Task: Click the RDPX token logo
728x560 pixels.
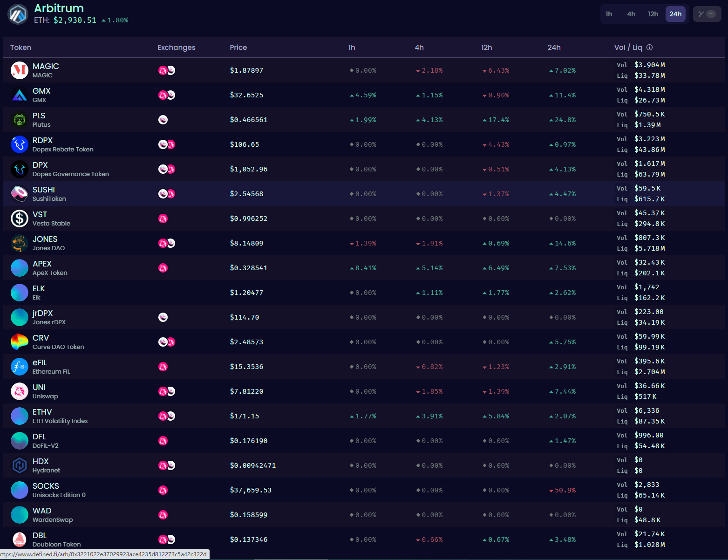Action: pos(20,144)
